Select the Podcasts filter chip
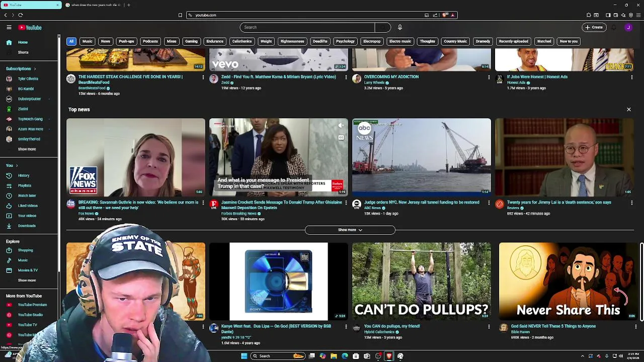644x362 pixels. 150,41
